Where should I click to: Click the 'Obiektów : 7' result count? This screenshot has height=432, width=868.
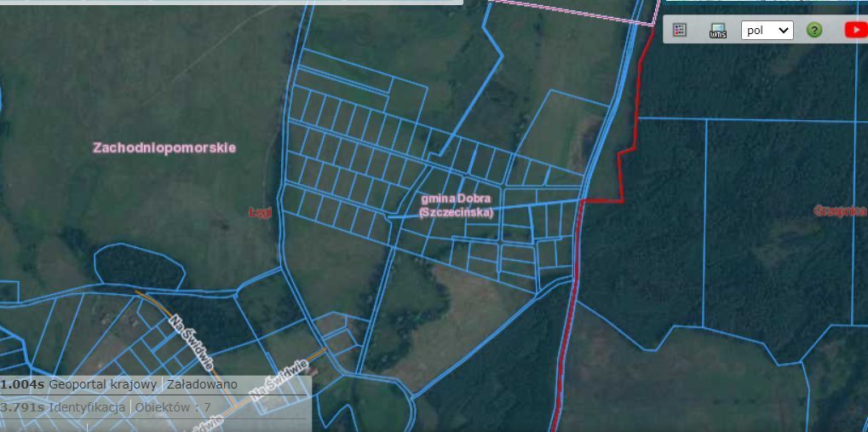173,407
